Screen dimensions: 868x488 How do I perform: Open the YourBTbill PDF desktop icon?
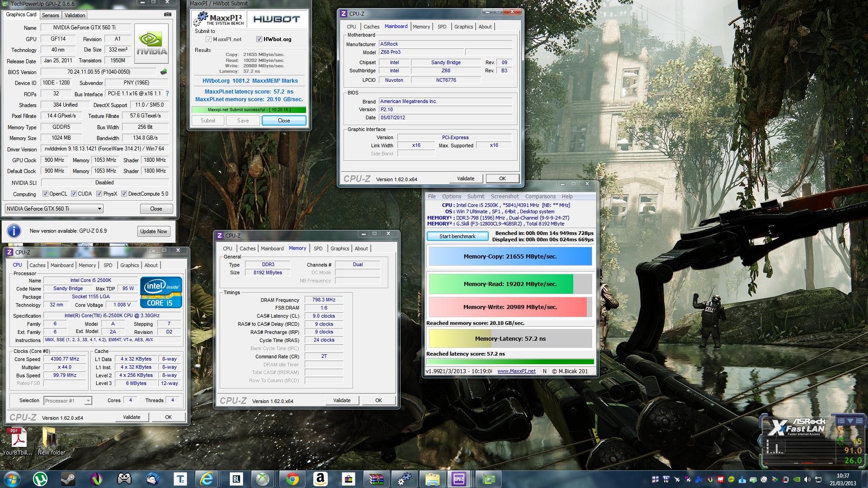pyautogui.click(x=18, y=441)
